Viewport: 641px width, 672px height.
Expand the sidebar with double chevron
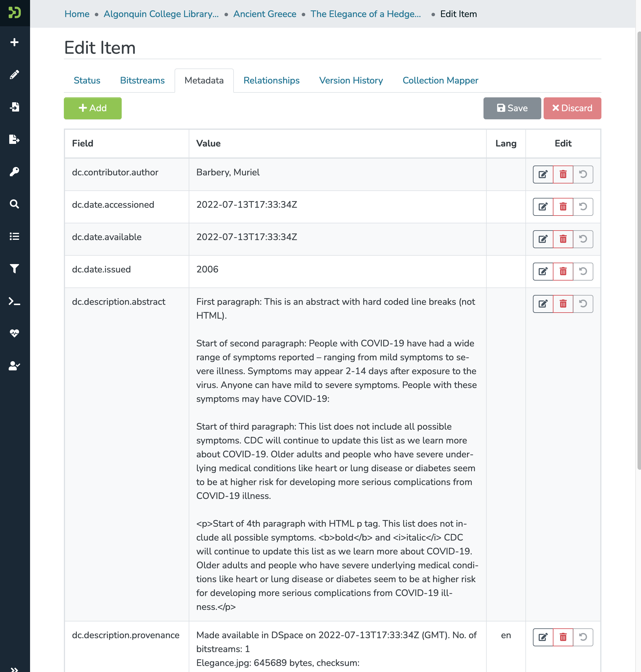[x=14, y=669]
